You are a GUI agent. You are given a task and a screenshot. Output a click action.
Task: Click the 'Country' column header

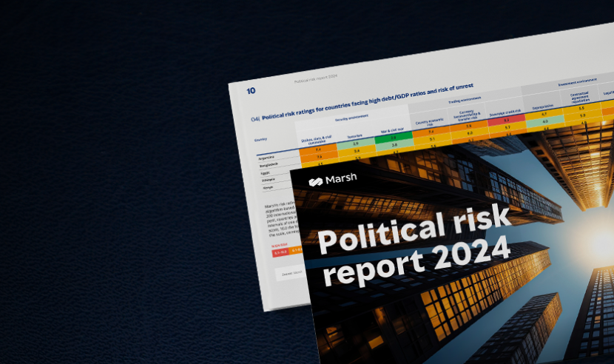tap(260, 140)
